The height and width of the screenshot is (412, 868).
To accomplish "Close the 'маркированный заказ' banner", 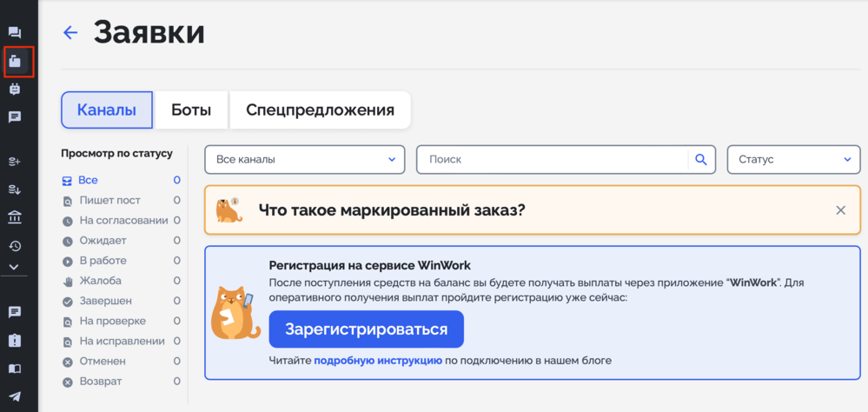I will click(x=840, y=209).
